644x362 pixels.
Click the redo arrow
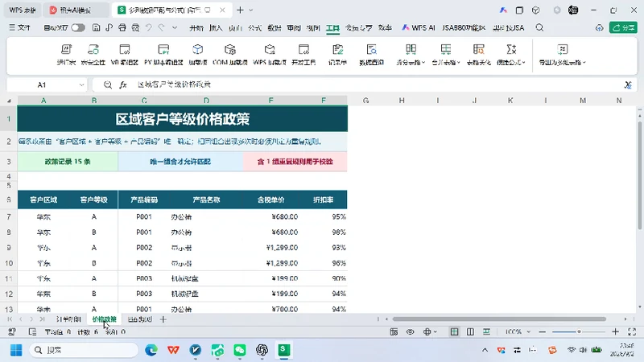click(162, 28)
